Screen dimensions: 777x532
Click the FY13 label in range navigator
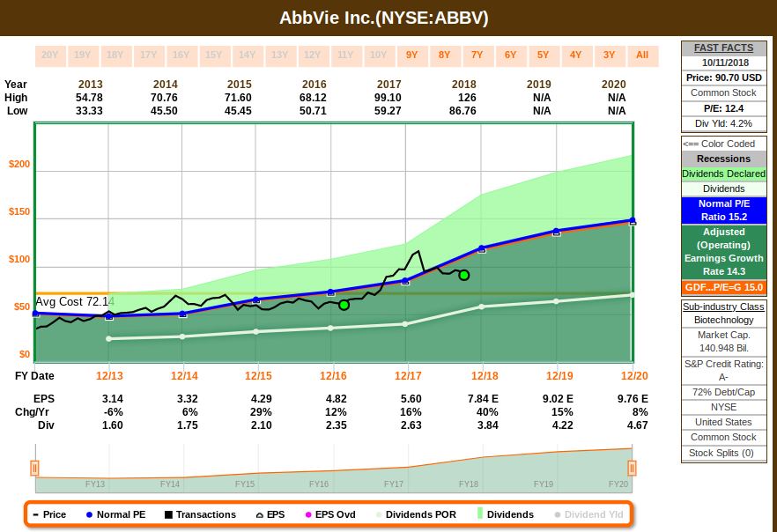94,484
